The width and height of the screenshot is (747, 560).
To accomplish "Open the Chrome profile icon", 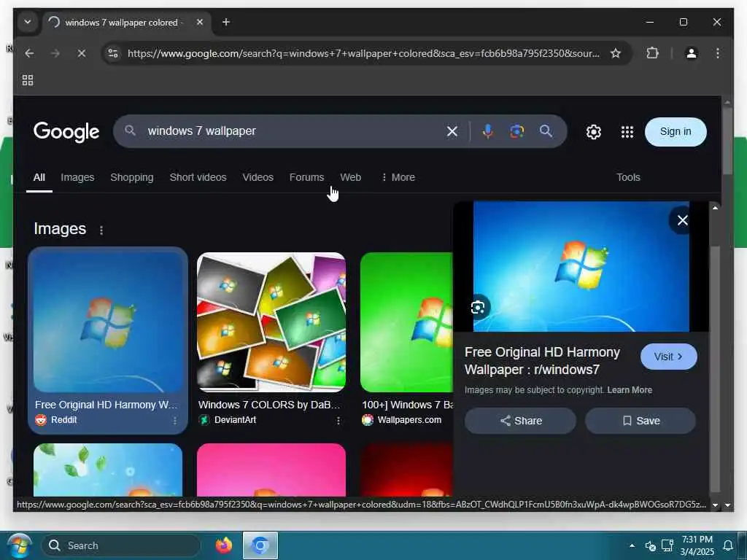I will coord(692,53).
